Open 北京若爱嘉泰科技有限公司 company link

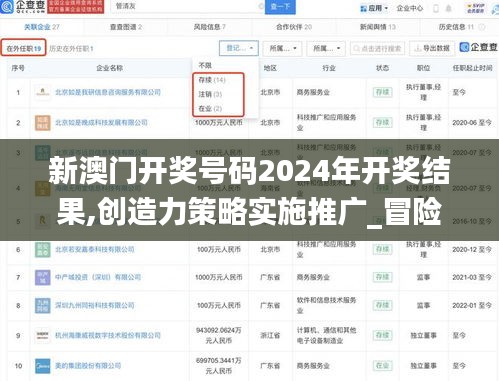pyautogui.click(x=95, y=249)
